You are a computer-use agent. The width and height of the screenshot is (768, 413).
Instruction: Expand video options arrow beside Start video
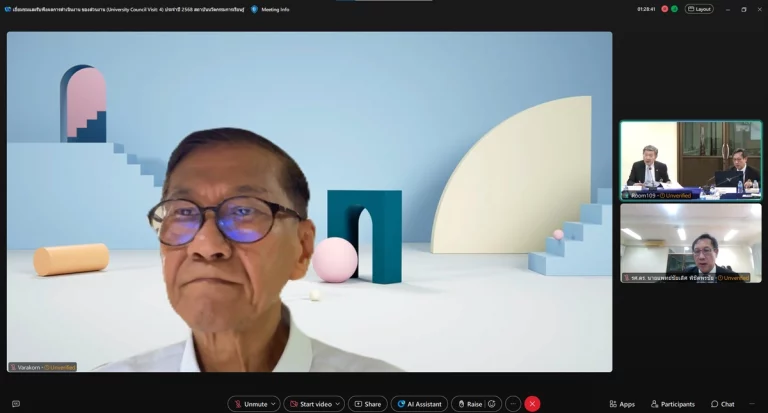tap(339, 404)
